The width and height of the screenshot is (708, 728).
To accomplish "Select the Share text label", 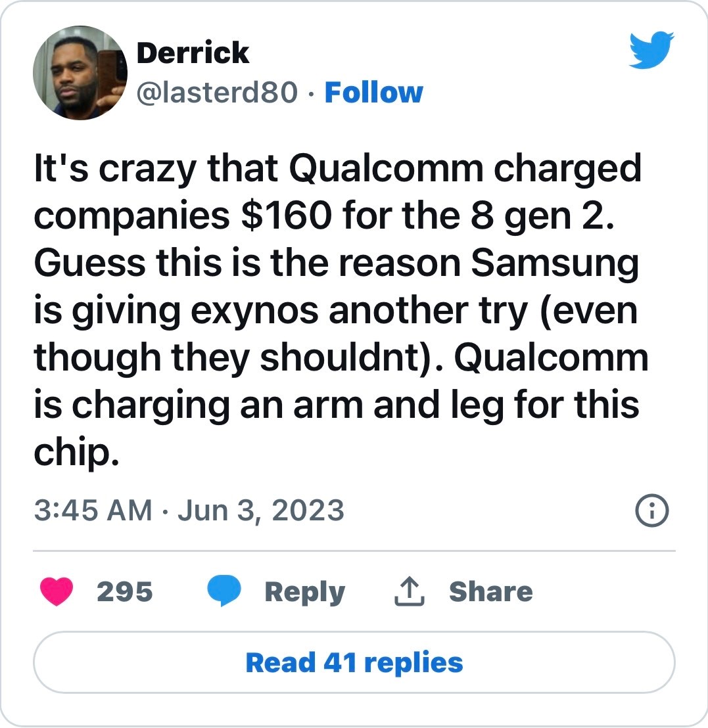I will tap(491, 591).
